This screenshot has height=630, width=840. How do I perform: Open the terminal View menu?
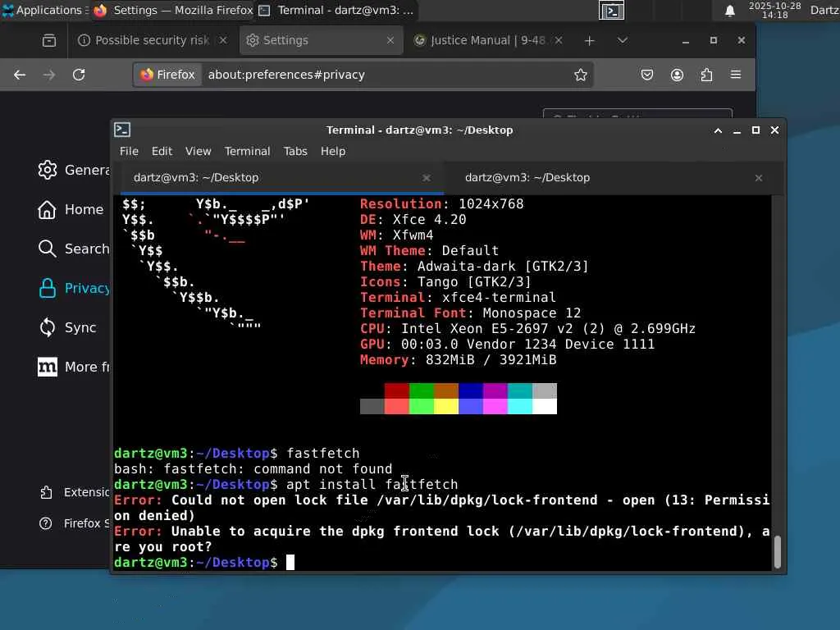199,152
